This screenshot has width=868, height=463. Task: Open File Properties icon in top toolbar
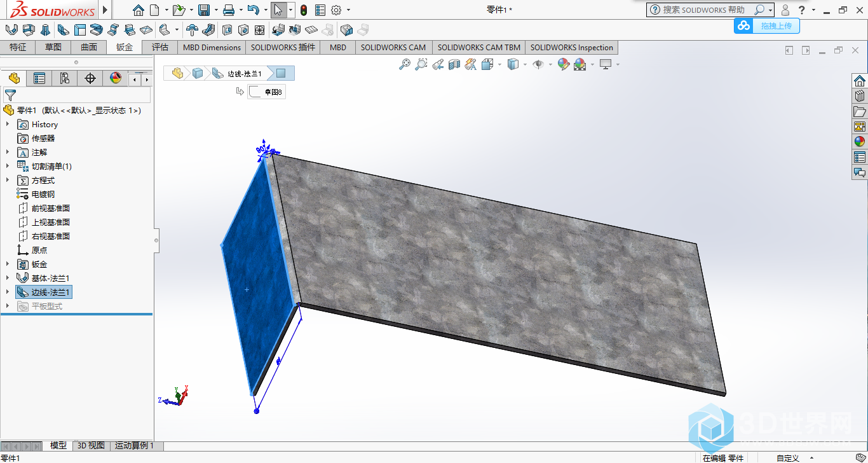(x=320, y=10)
